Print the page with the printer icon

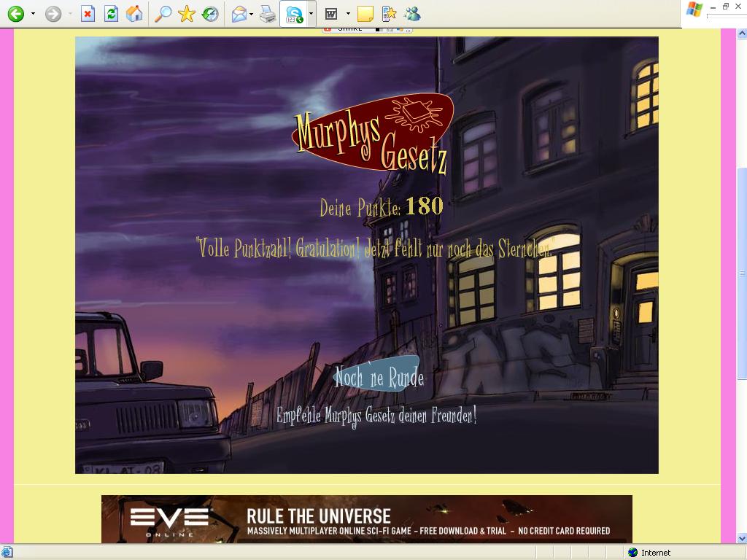[268, 14]
